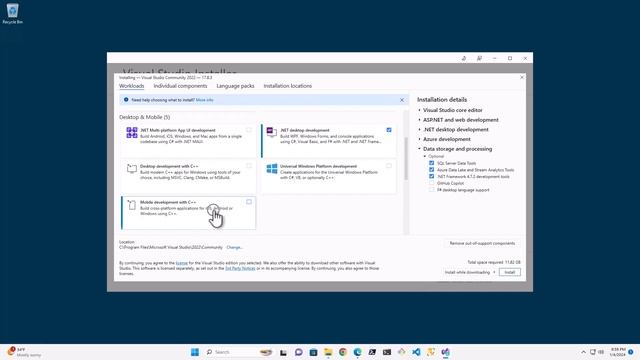Expand ASP.NET and web development details
640x360 pixels.
419,120
